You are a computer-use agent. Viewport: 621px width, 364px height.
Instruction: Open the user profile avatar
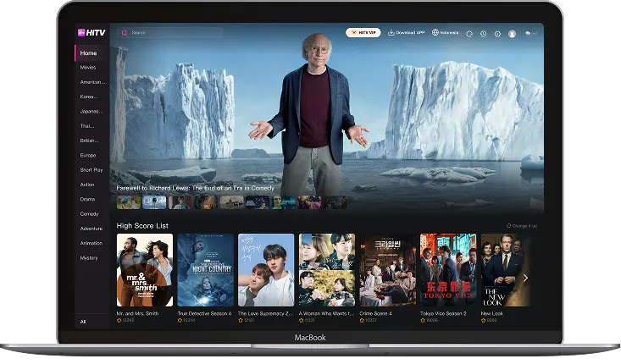512,34
